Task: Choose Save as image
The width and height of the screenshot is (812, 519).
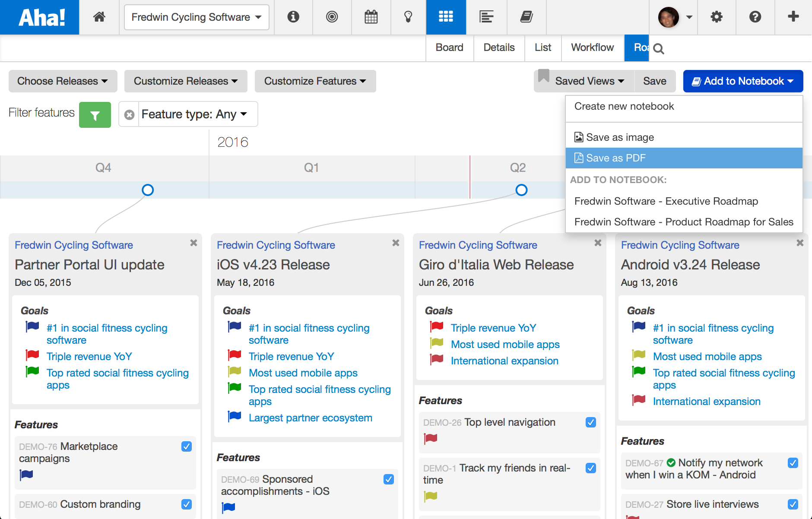Action: [x=684, y=137]
